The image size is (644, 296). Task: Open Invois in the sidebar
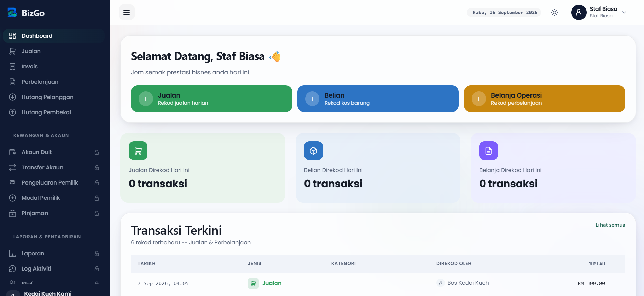(x=54, y=66)
